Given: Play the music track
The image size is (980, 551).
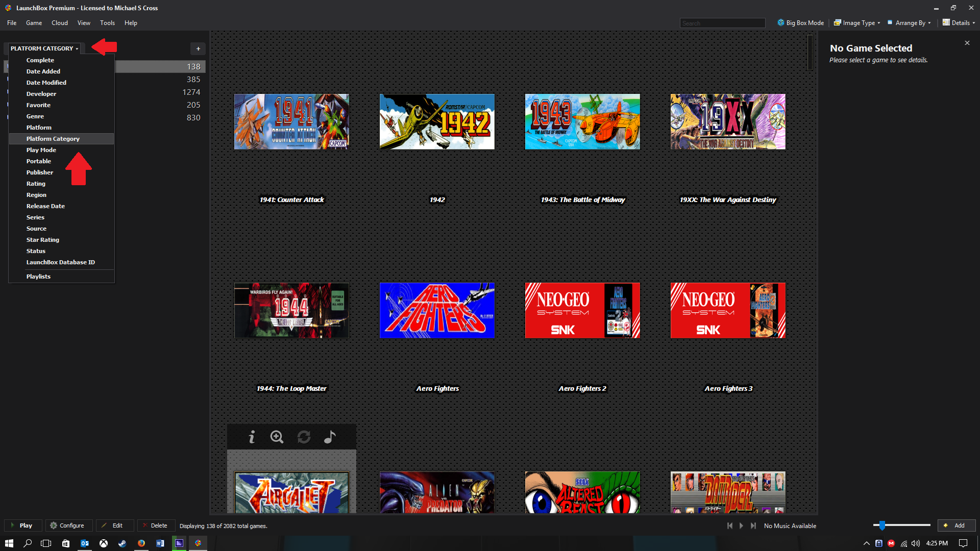Looking at the screenshot, I should click(x=742, y=525).
